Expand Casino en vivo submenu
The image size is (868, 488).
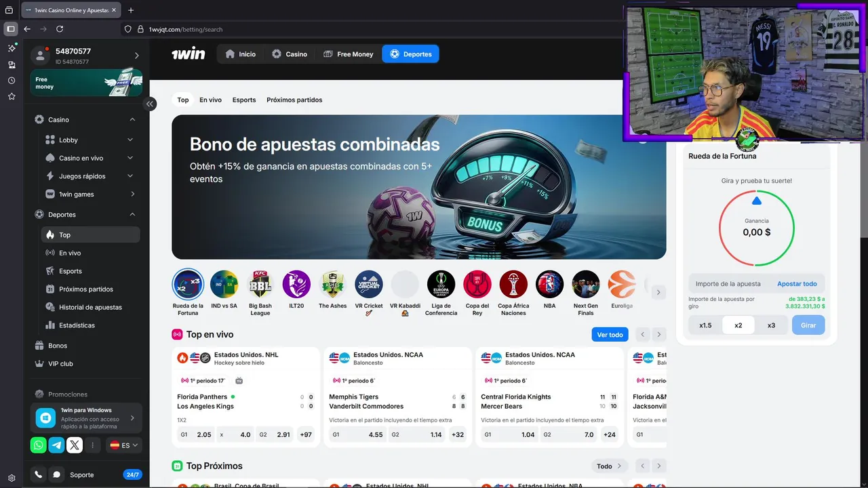(x=130, y=158)
